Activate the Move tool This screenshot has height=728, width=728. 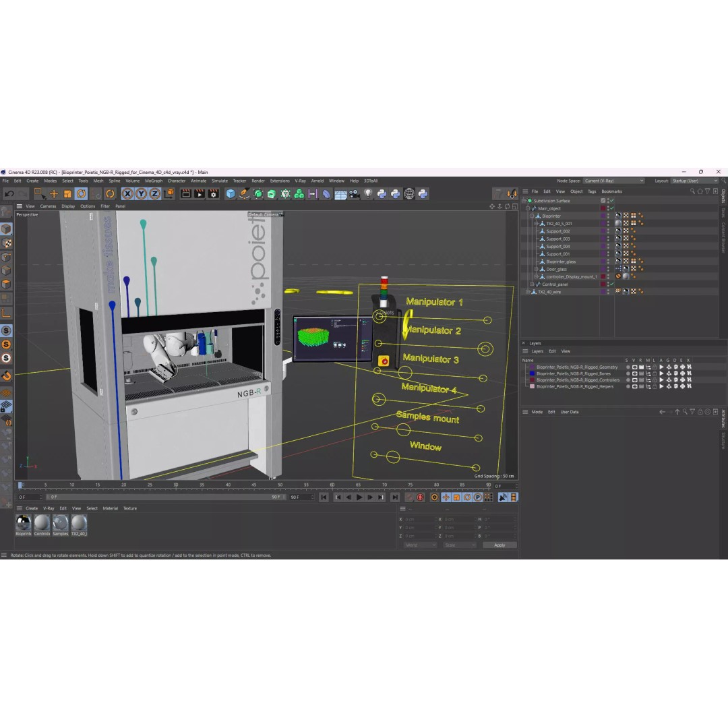point(54,194)
